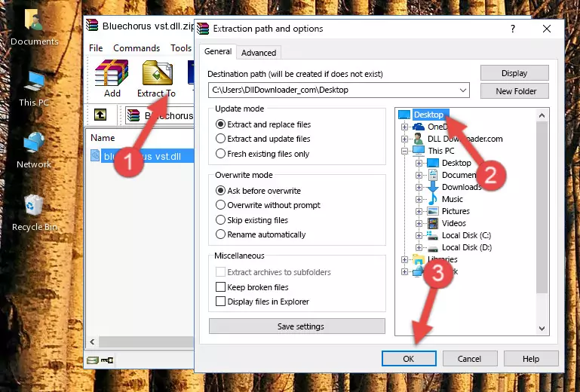Open the File menu in WinRAR

[x=96, y=48]
